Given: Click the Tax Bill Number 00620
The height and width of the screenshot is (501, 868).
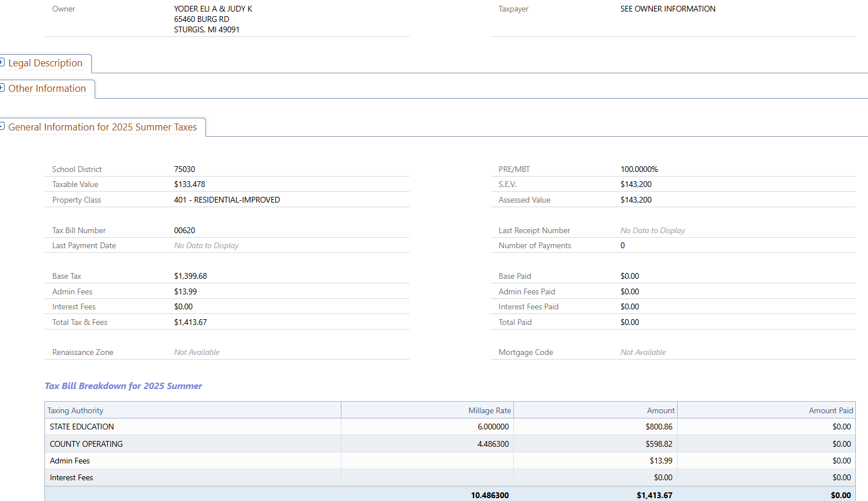Looking at the screenshot, I should pyautogui.click(x=185, y=230).
